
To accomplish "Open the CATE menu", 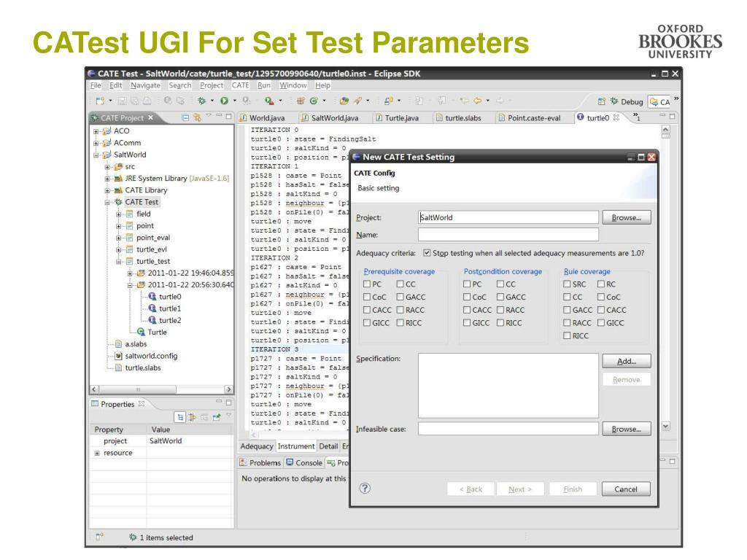I will click(240, 85).
